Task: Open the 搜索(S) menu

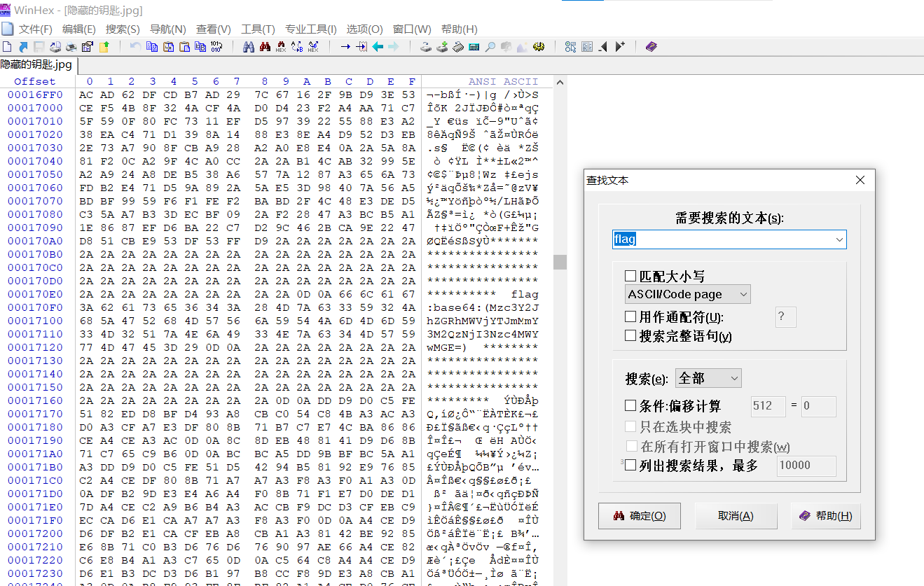Action: 123,29
